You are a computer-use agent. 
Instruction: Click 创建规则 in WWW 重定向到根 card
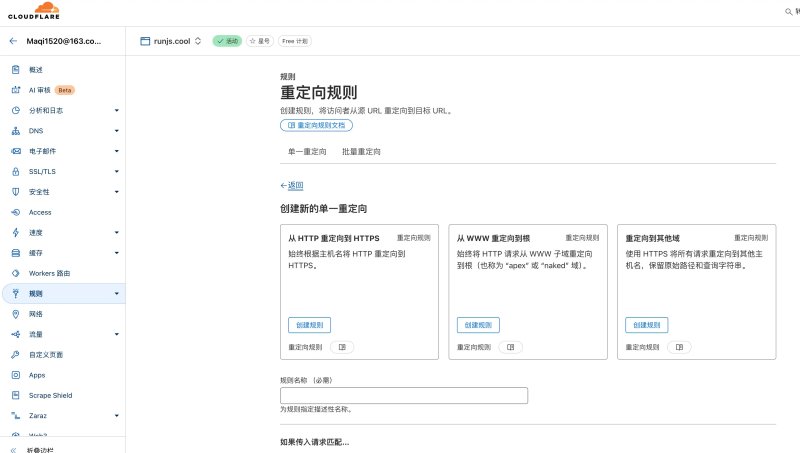pos(478,325)
